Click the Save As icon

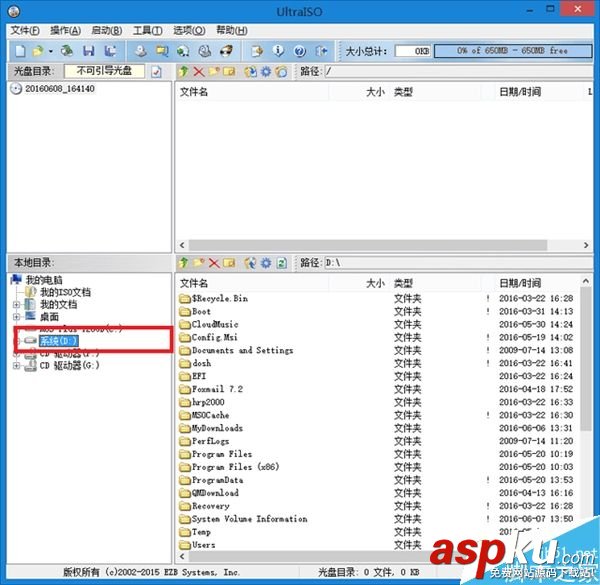click(111, 51)
